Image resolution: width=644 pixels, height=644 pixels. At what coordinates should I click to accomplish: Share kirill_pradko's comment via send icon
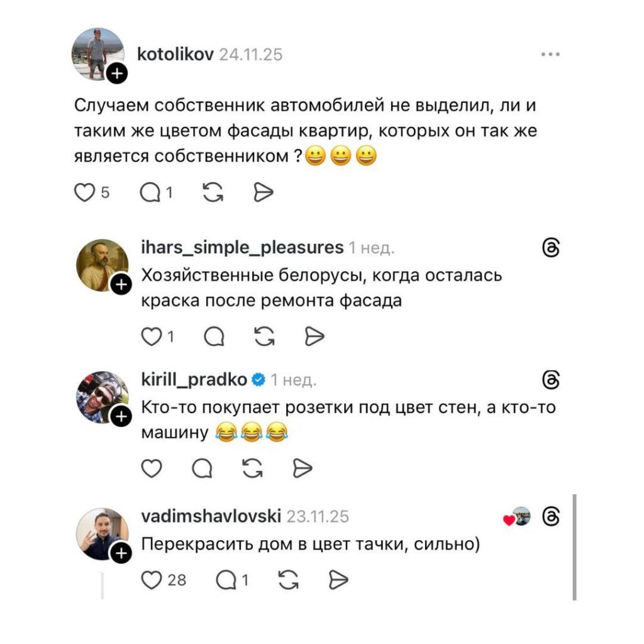click(303, 468)
